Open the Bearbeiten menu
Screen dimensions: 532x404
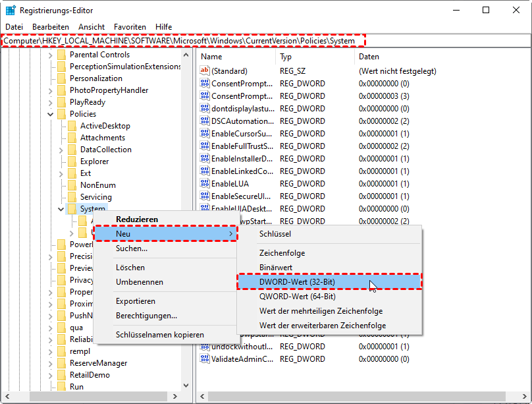pos(51,27)
